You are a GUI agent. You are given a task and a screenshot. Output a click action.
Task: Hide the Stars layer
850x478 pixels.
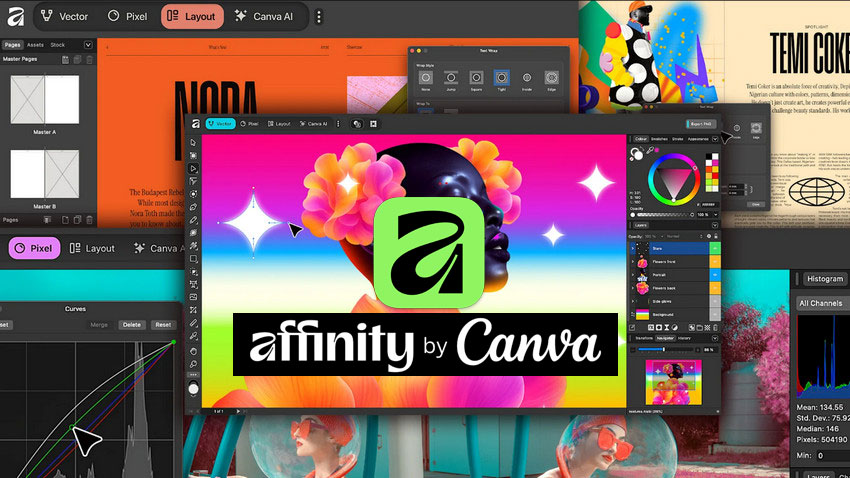coord(715,248)
